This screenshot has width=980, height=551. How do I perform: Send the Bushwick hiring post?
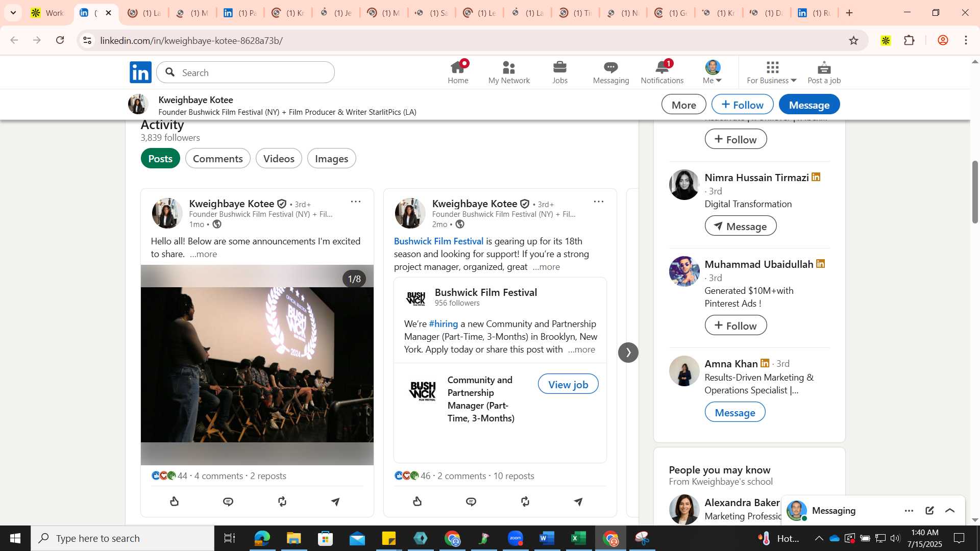[578, 502]
